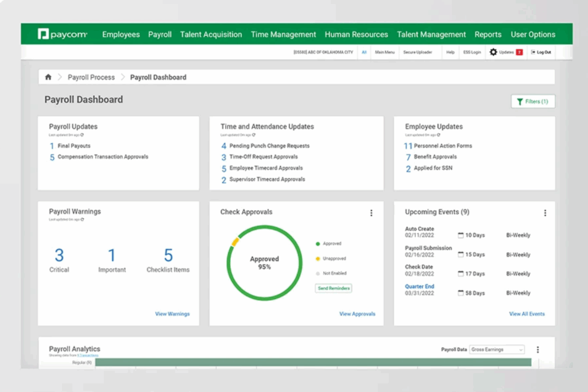Open Upcoming Events more options menu

(545, 213)
